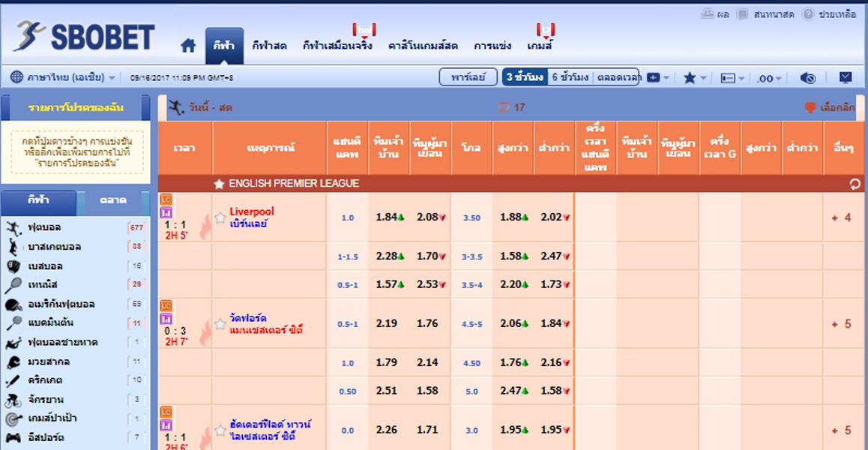Open the American football helmet icon
868x450 pixels.
coord(13,304)
